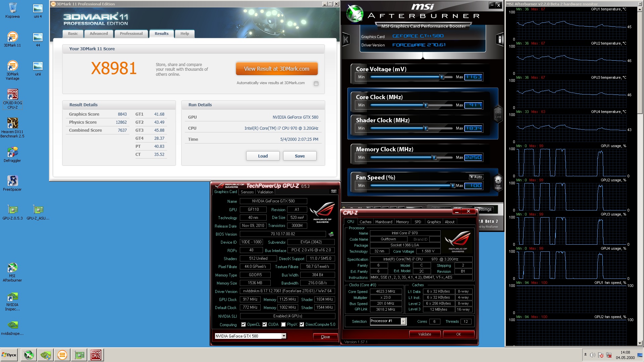Open the Afterburner information i button
644x362 pixels.
(500, 40)
